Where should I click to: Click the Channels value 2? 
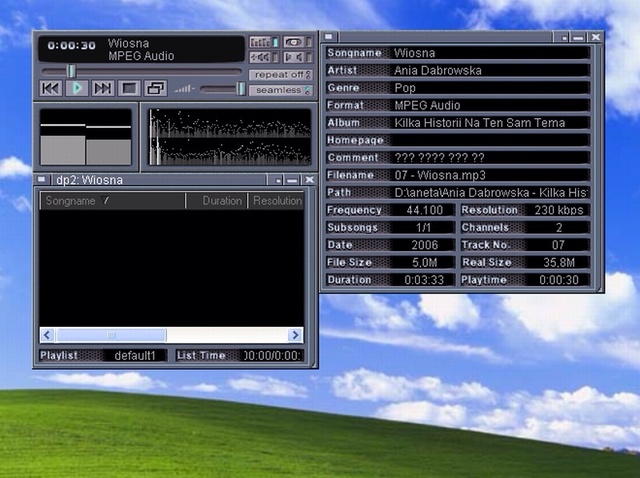(559, 228)
